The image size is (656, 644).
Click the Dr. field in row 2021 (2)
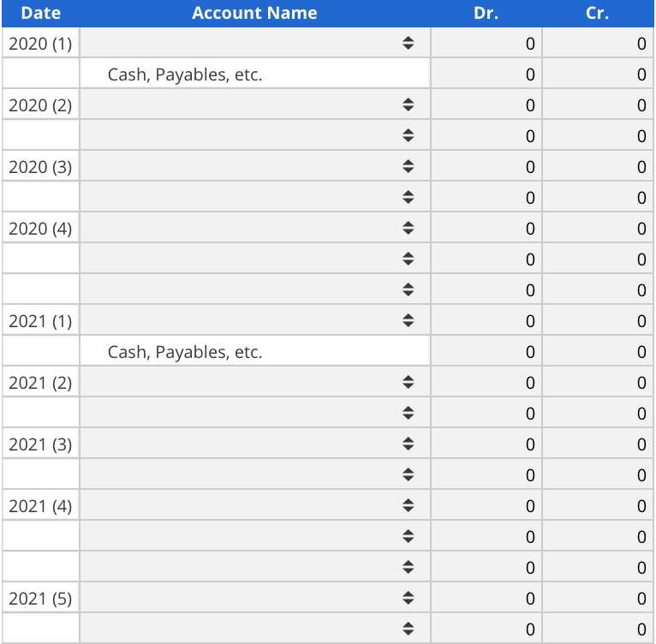tap(486, 383)
